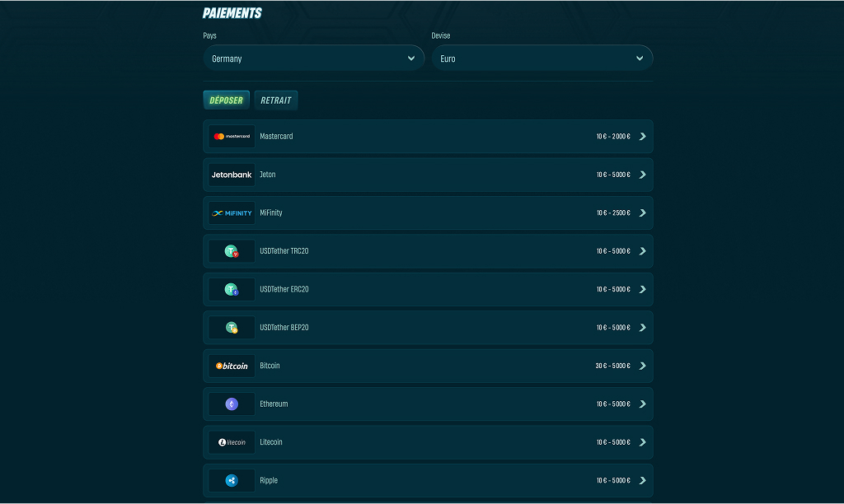844x504 pixels.
Task: Click the Jetonbank logo icon
Action: [232, 175]
